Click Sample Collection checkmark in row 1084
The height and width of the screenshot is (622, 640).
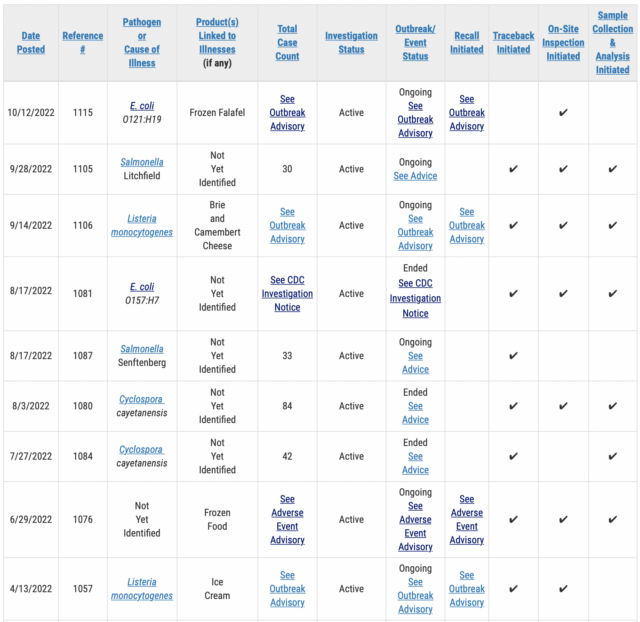coord(613,456)
